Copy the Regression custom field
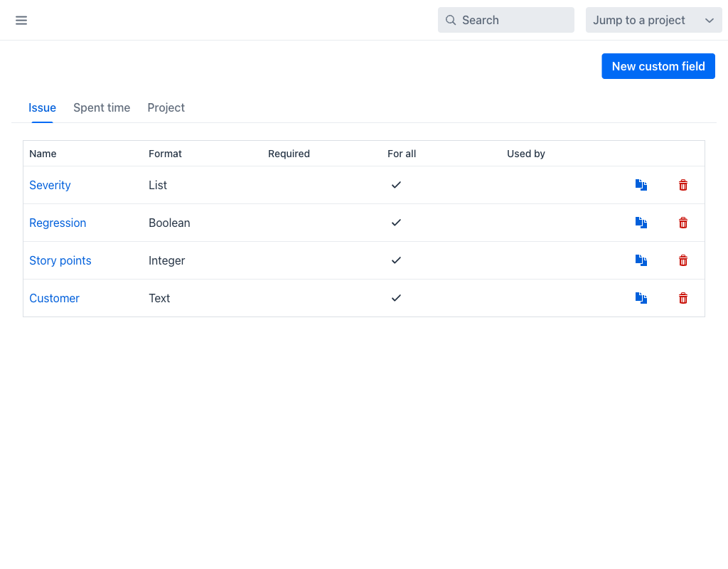Viewport: 728px width, 569px height. click(641, 223)
